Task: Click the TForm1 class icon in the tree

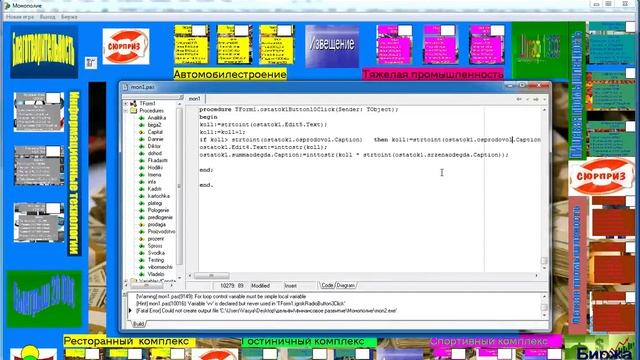Action: pyautogui.click(x=133, y=104)
